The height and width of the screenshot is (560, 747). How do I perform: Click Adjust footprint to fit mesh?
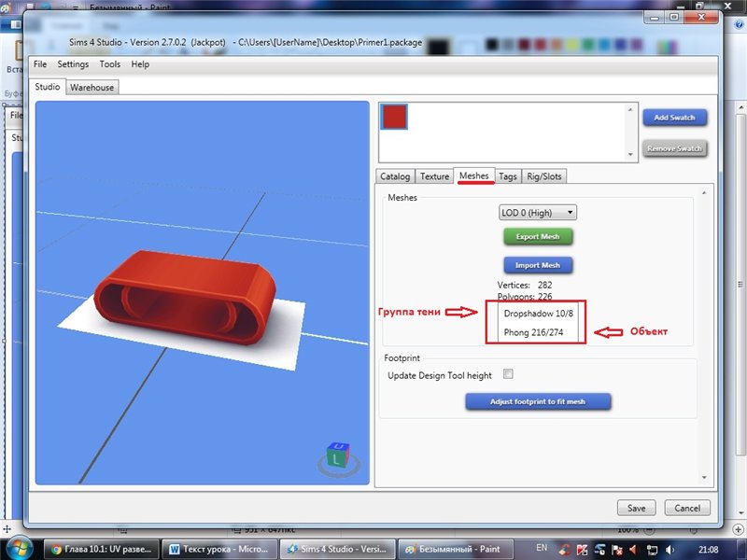538,401
